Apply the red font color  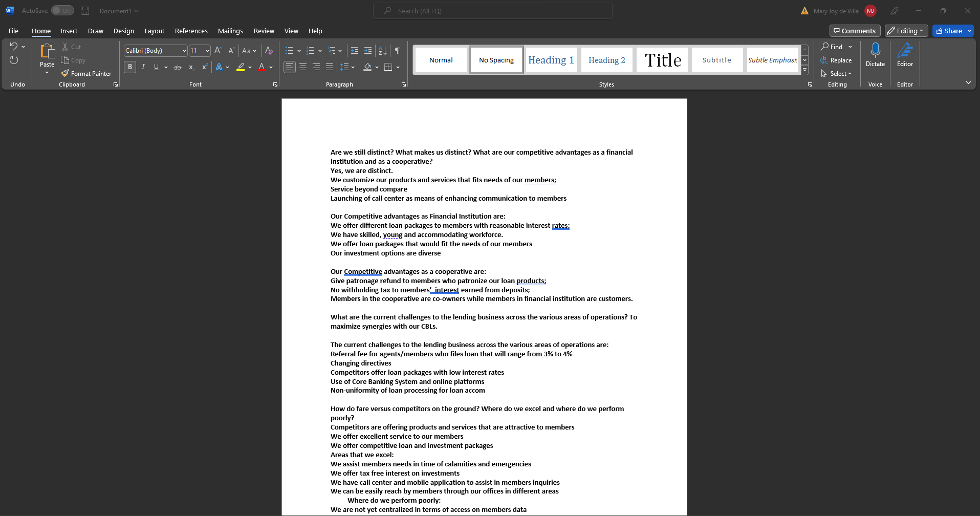262,67
